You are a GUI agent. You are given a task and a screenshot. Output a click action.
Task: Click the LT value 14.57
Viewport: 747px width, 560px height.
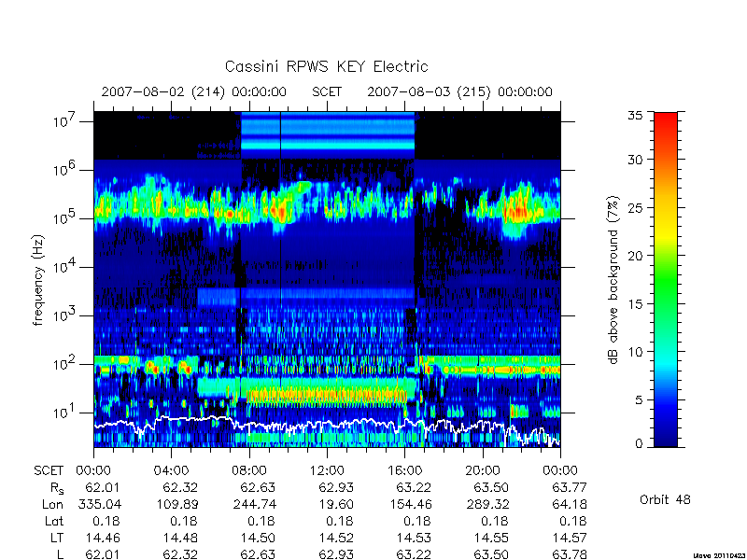coord(570,539)
